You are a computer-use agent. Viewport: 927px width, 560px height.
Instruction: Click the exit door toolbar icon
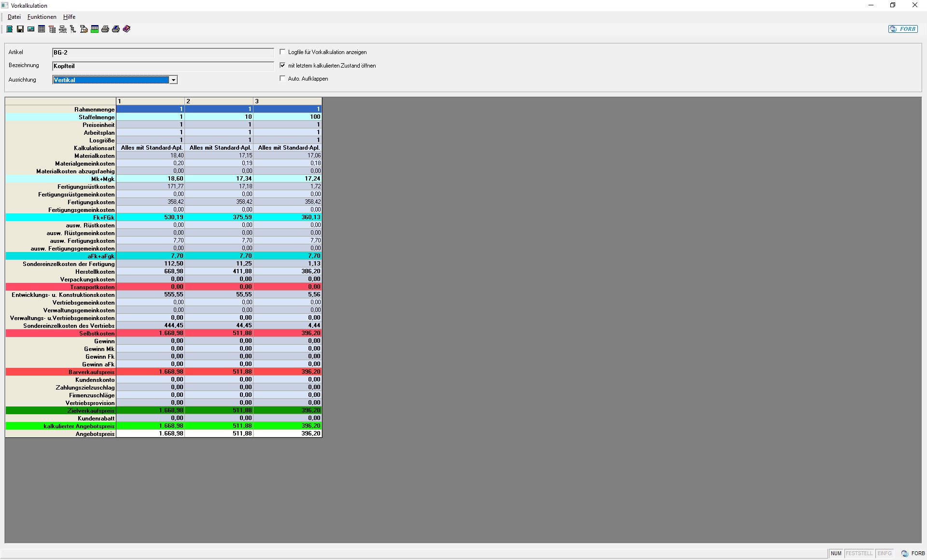(10, 29)
